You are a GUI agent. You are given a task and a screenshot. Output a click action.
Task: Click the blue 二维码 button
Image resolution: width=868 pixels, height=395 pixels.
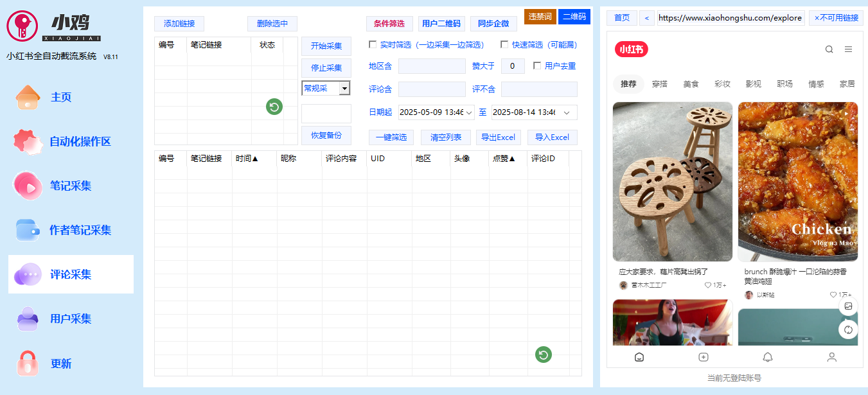(x=574, y=17)
